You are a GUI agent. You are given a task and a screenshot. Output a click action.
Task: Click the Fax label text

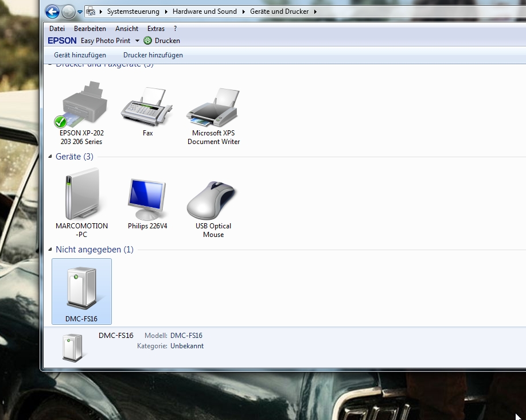tap(147, 133)
